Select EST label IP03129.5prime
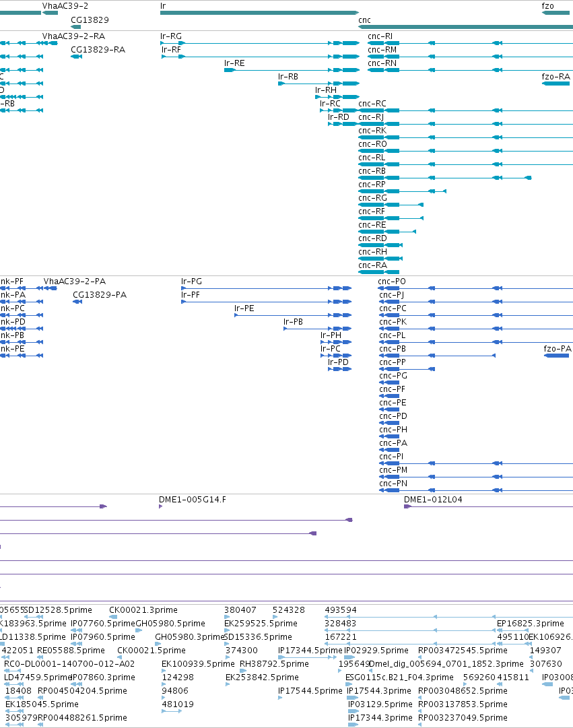 pyautogui.click(x=380, y=704)
